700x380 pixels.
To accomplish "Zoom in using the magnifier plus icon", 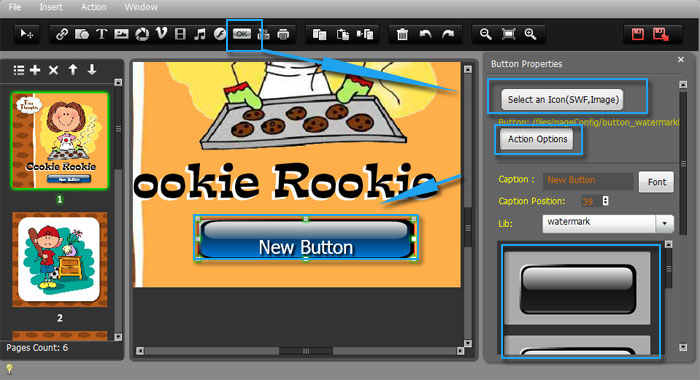I will tap(530, 34).
